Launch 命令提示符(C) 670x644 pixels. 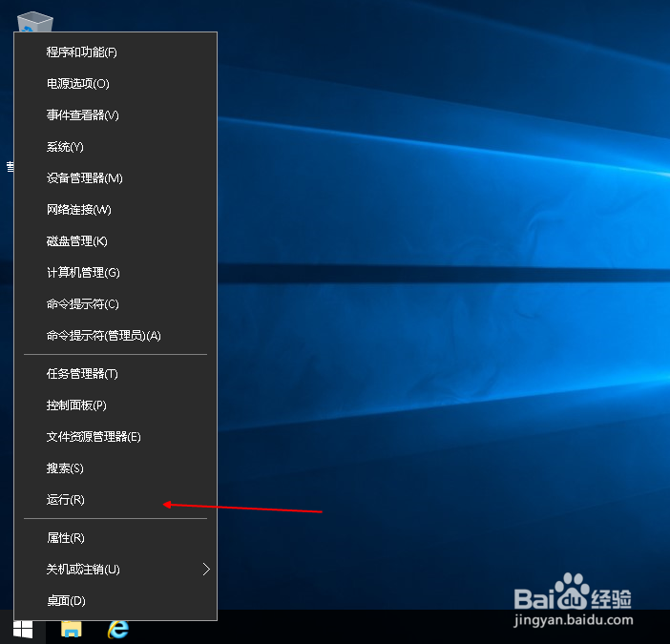pyautogui.click(x=115, y=304)
